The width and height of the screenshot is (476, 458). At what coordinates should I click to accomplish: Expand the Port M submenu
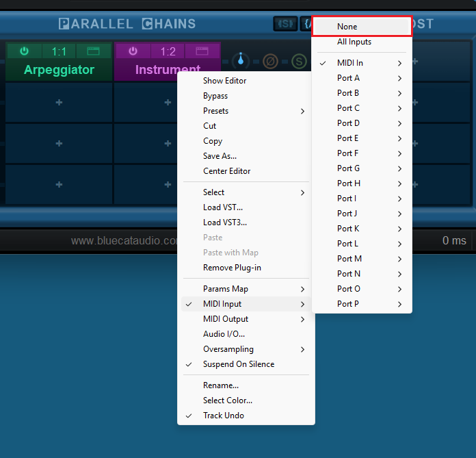(x=362, y=259)
